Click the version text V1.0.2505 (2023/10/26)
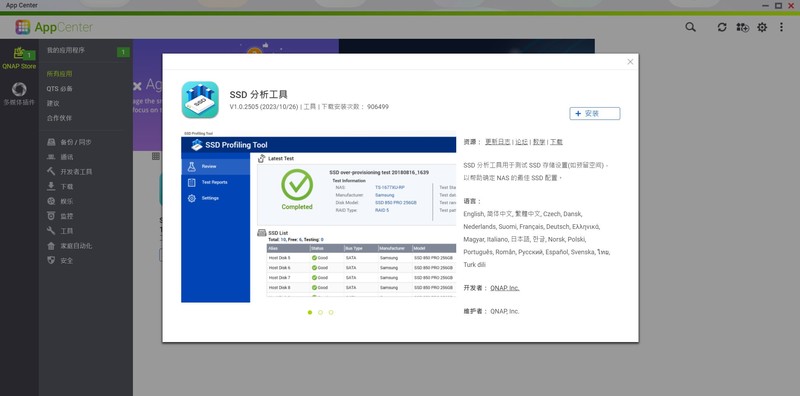The height and width of the screenshot is (396, 800). point(265,107)
